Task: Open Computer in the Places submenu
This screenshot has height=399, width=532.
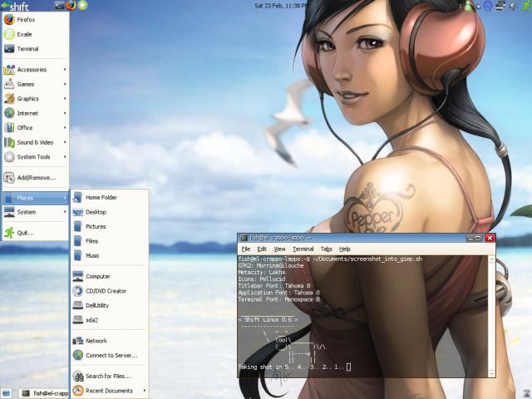Action: [x=110, y=277]
